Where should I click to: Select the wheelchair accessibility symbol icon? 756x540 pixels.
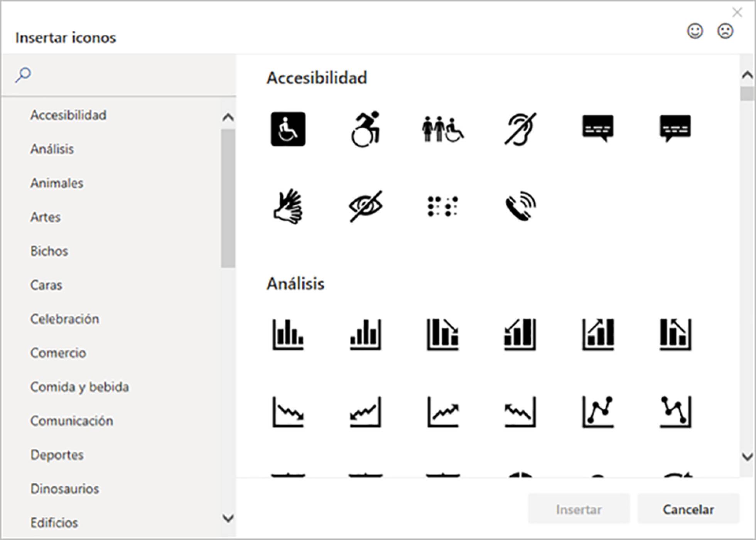point(288,129)
